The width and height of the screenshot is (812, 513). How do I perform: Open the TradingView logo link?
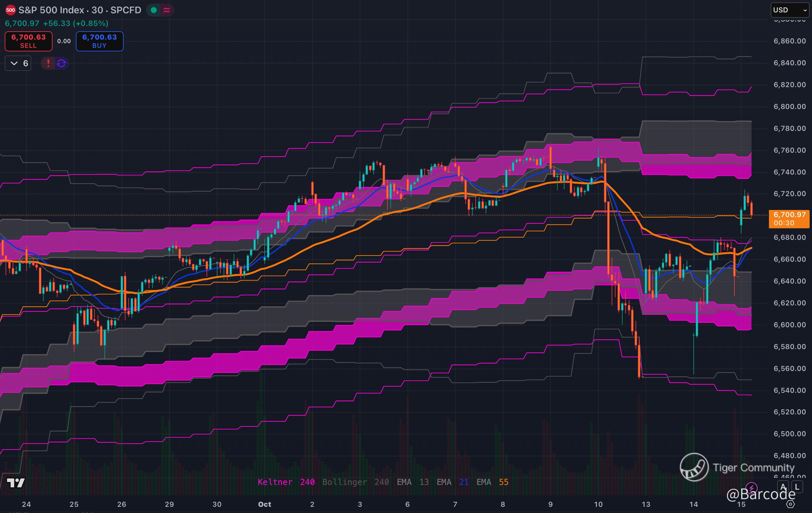pos(16,483)
